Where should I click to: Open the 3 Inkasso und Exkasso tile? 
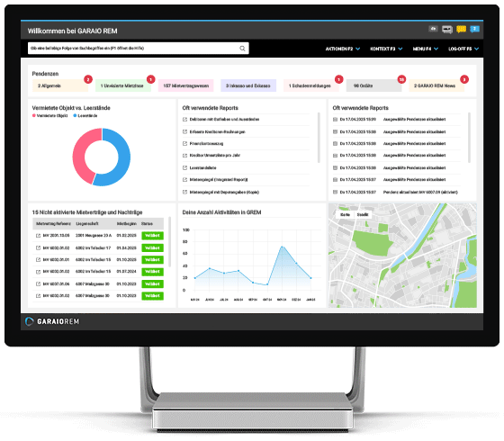point(248,85)
